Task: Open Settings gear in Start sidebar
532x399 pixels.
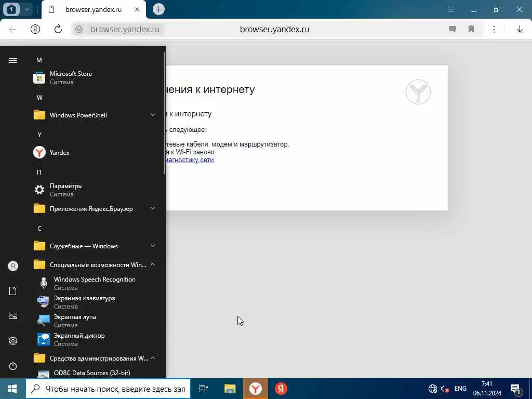Action: [13, 341]
